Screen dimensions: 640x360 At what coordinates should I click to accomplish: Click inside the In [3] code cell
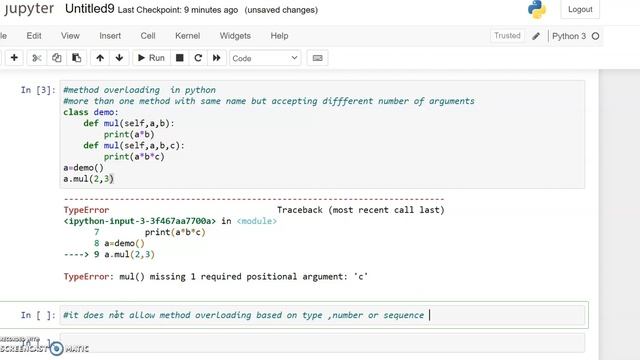click(322, 134)
